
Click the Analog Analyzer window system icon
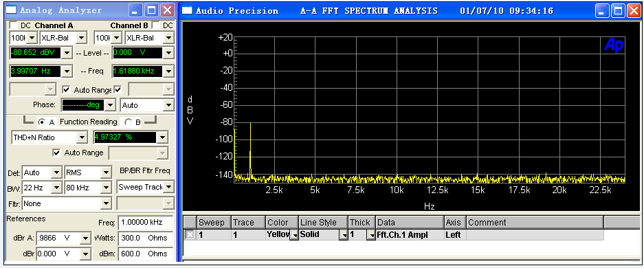coord(12,10)
